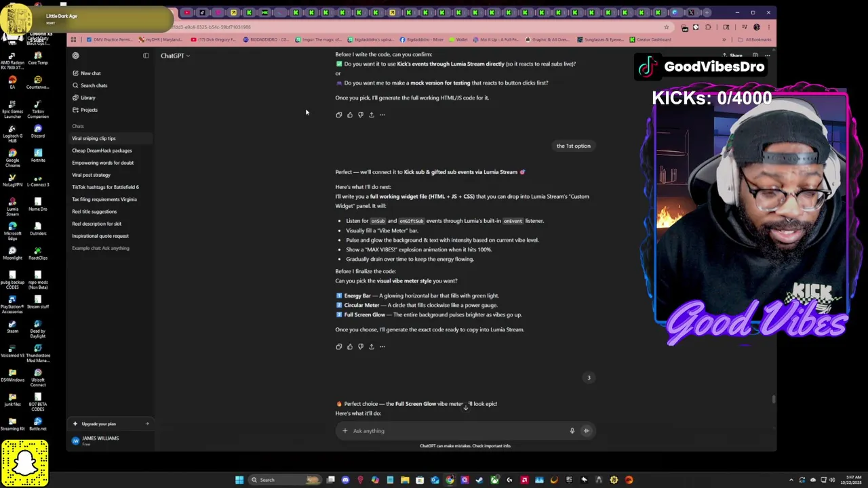Open the Projects section
This screenshot has height=488, width=868.
pyautogui.click(x=89, y=110)
